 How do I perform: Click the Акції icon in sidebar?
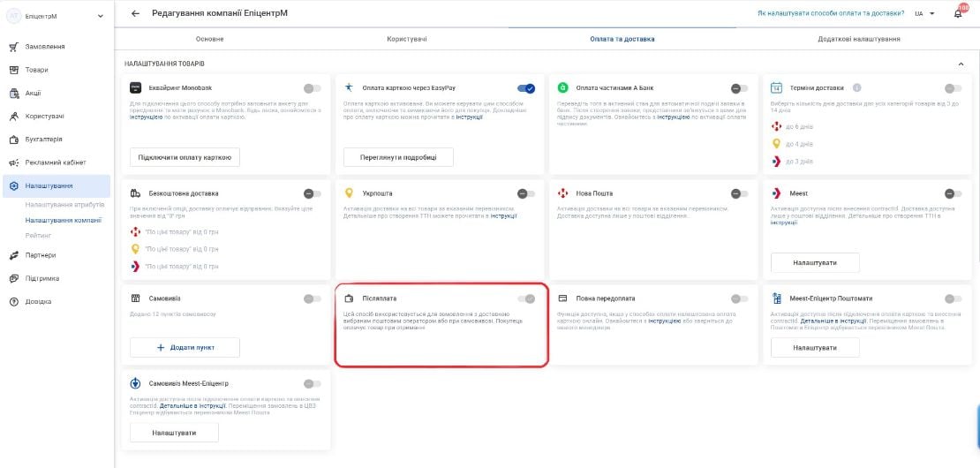(x=14, y=93)
